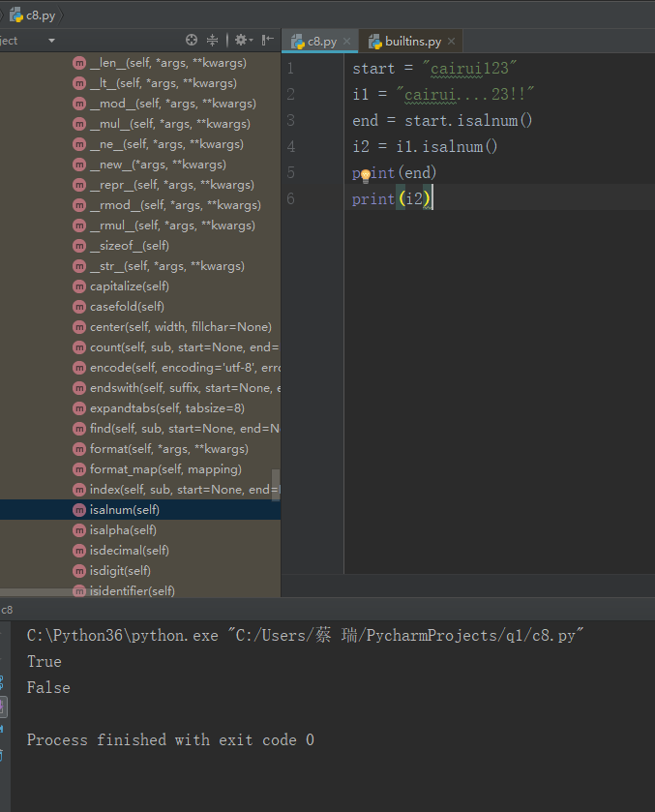Screen dimensions: 655x812
Task: Click the python.exe command line in console
Action: (x=305, y=636)
